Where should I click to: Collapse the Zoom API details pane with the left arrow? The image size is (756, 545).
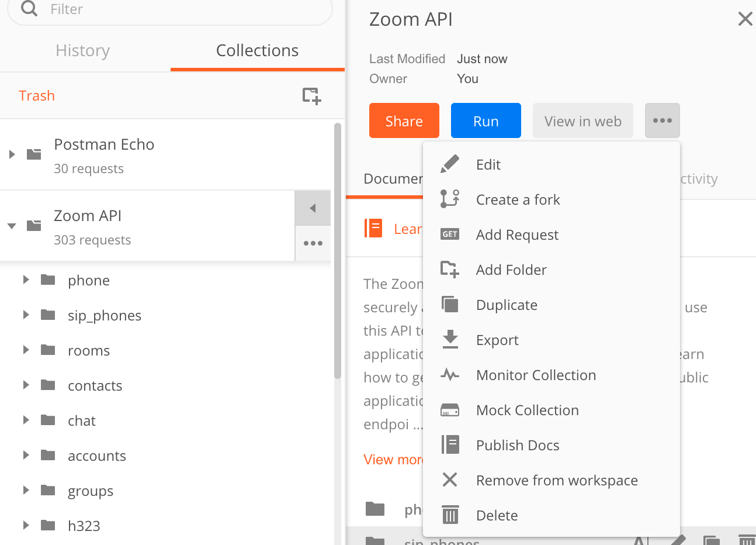(x=313, y=208)
